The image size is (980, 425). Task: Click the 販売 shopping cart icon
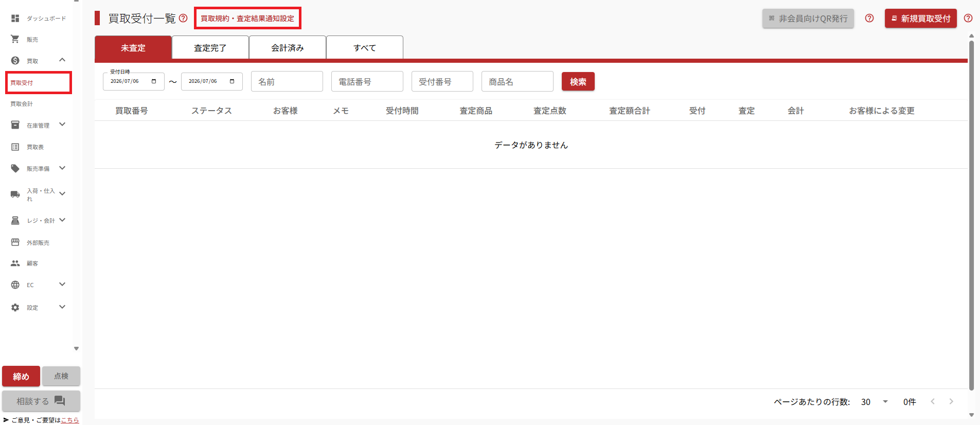(x=15, y=39)
